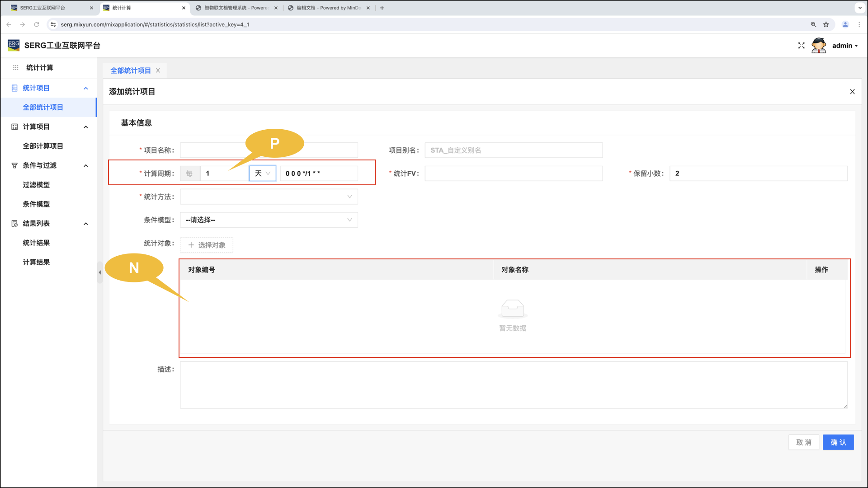Click the bookmark star icon in address bar
The height and width of the screenshot is (488, 868).
(x=826, y=24)
